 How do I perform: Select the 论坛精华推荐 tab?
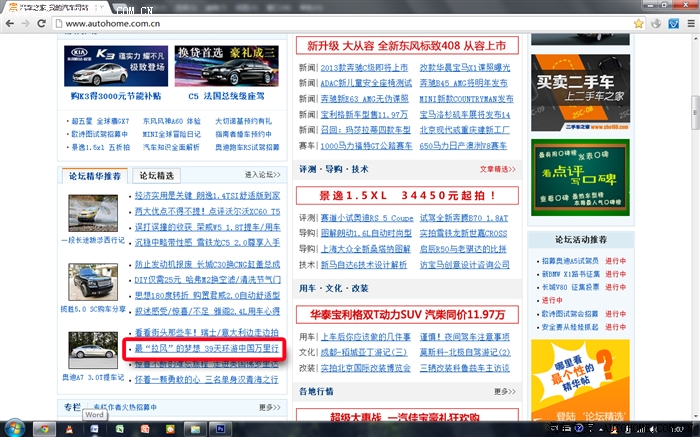click(x=94, y=176)
